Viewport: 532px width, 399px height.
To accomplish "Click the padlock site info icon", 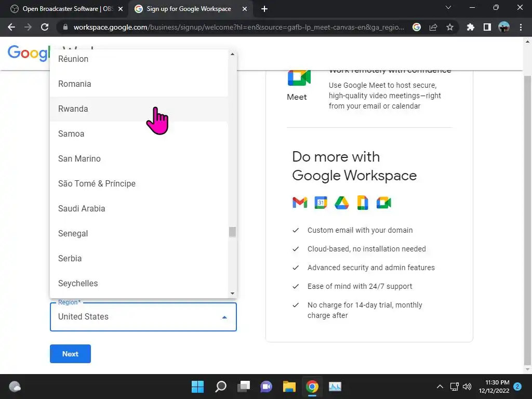I will 65,27.
